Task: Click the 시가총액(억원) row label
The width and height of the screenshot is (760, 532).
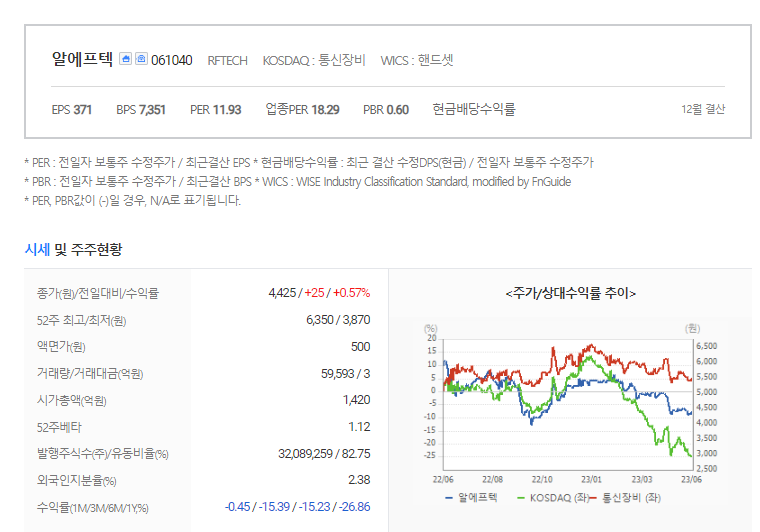Action: tap(71, 400)
